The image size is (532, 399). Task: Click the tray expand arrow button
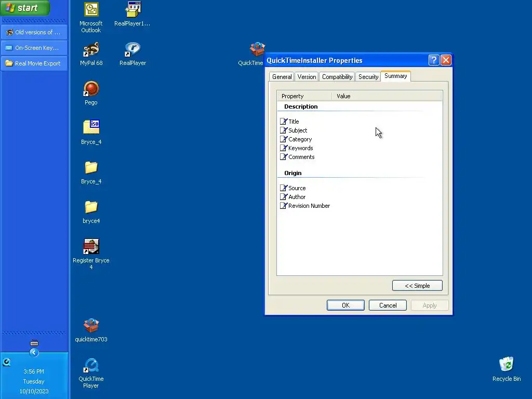click(34, 353)
